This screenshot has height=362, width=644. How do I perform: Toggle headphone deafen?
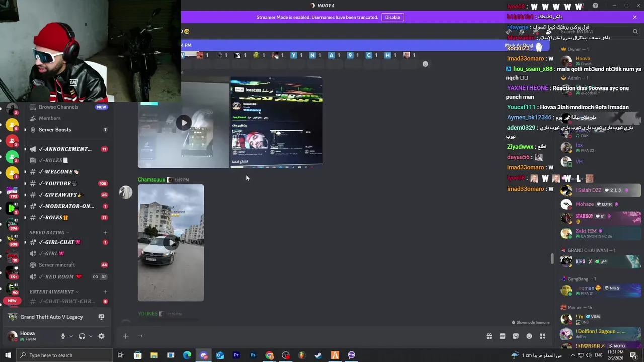click(82, 336)
